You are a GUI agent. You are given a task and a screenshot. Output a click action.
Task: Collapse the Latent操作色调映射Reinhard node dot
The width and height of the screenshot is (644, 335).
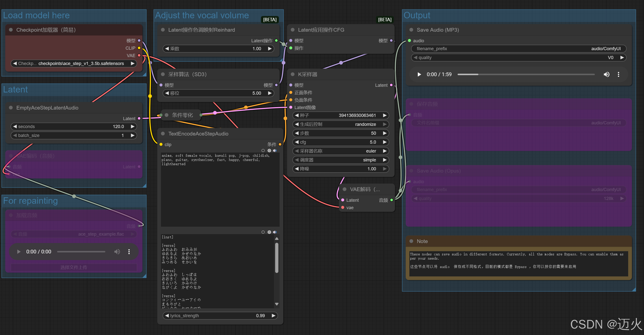tap(163, 30)
